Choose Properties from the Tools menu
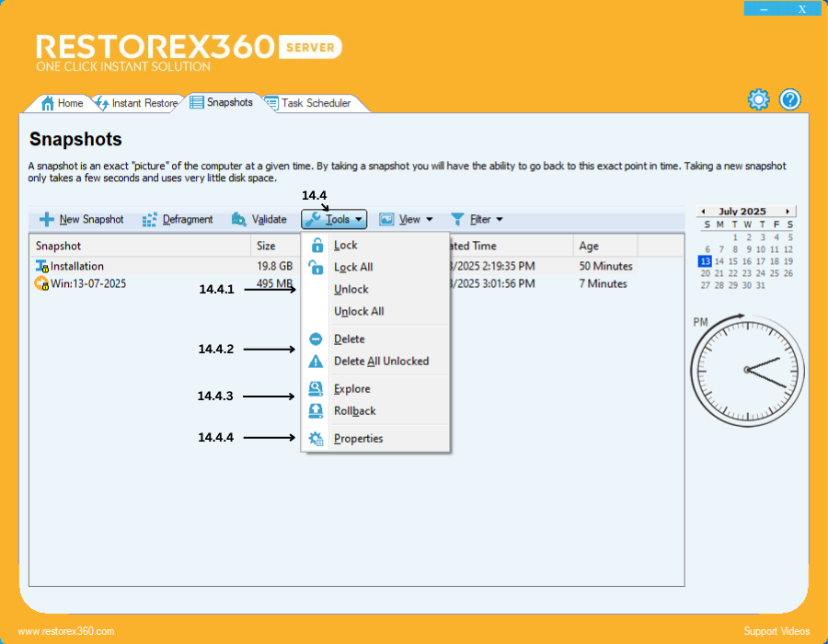This screenshot has width=828, height=644. tap(375, 438)
